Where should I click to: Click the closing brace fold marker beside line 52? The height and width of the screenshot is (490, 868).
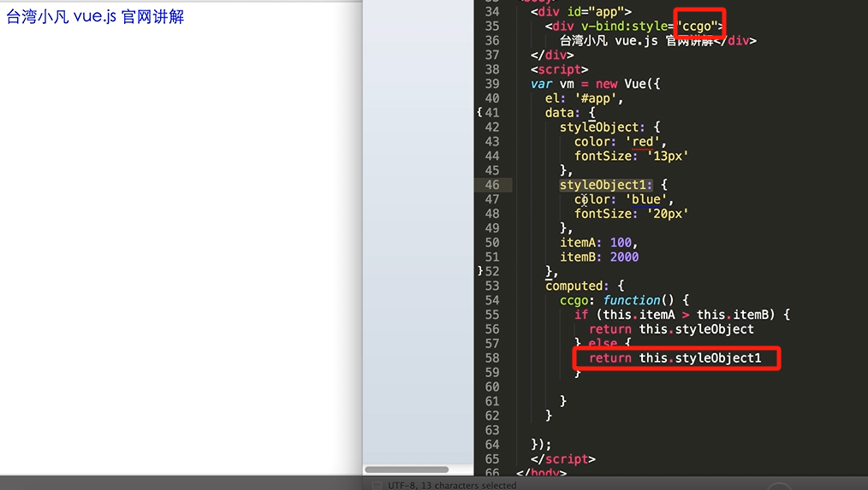coord(480,271)
